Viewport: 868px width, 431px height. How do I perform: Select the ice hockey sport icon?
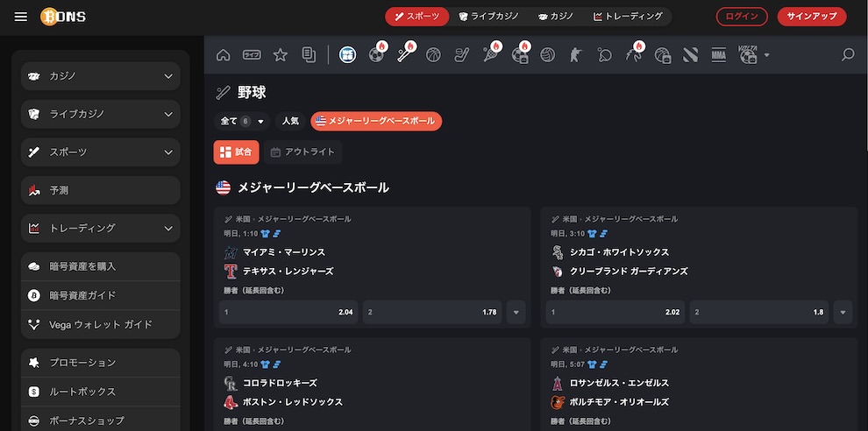click(462, 55)
